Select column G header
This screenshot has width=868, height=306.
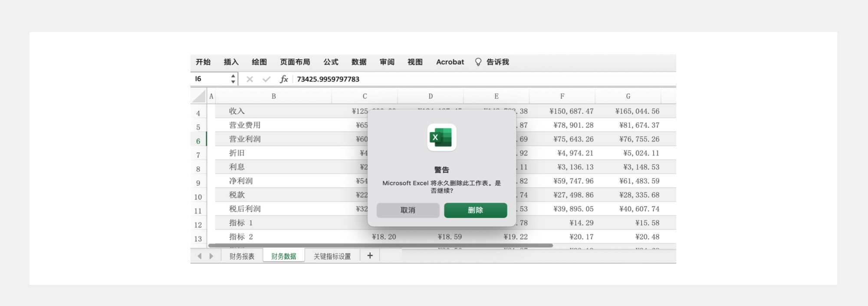point(628,96)
